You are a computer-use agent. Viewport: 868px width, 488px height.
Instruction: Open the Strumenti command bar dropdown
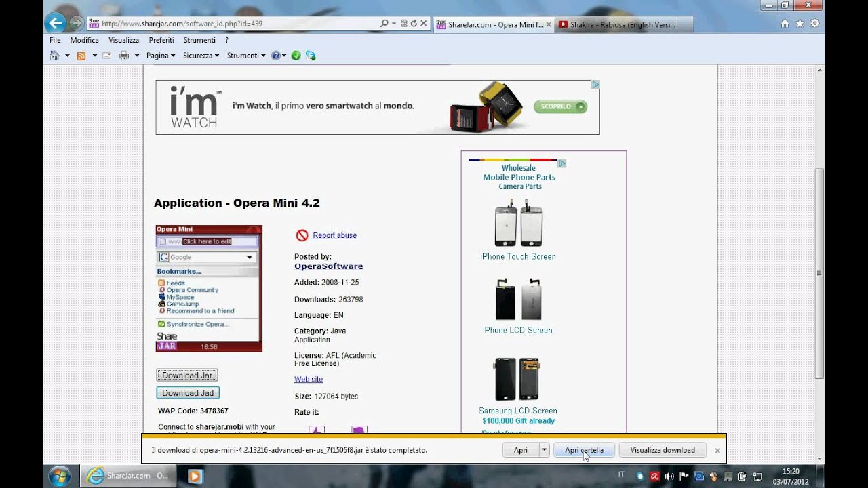pos(246,56)
